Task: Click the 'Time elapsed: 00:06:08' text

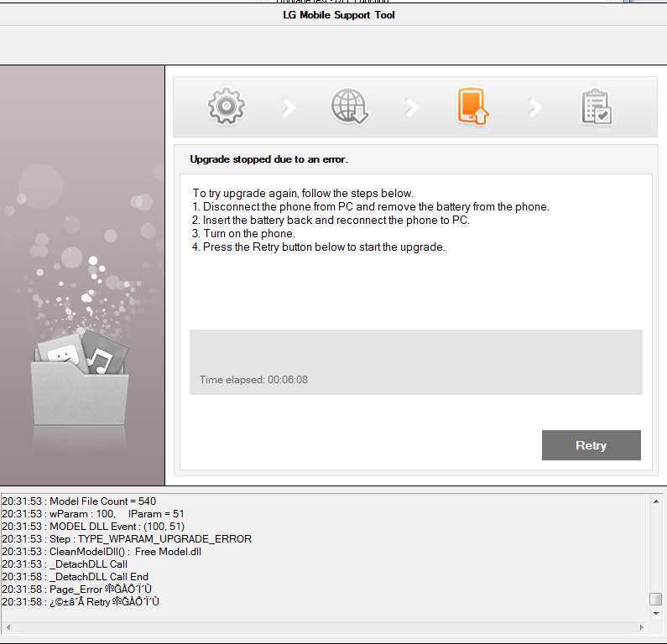Action: (x=253, y=380)
